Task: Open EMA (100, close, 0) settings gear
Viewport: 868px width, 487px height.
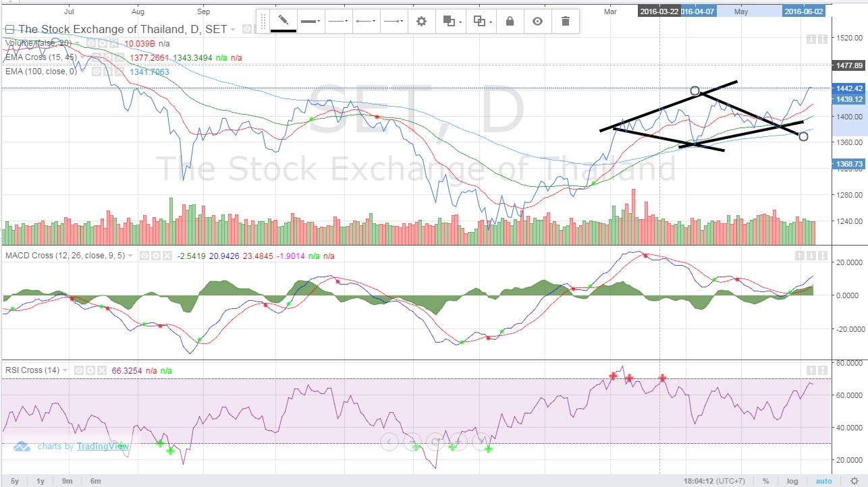Action: point(107,71)
